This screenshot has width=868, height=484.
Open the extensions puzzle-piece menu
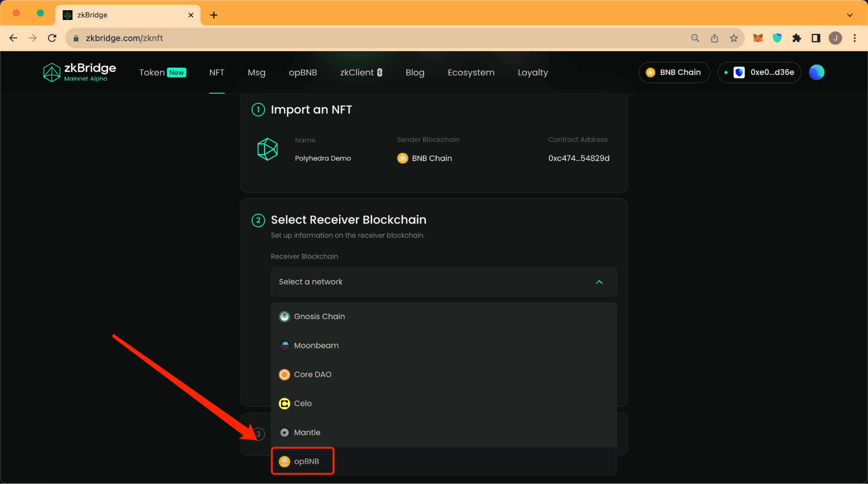pos(796,38)
